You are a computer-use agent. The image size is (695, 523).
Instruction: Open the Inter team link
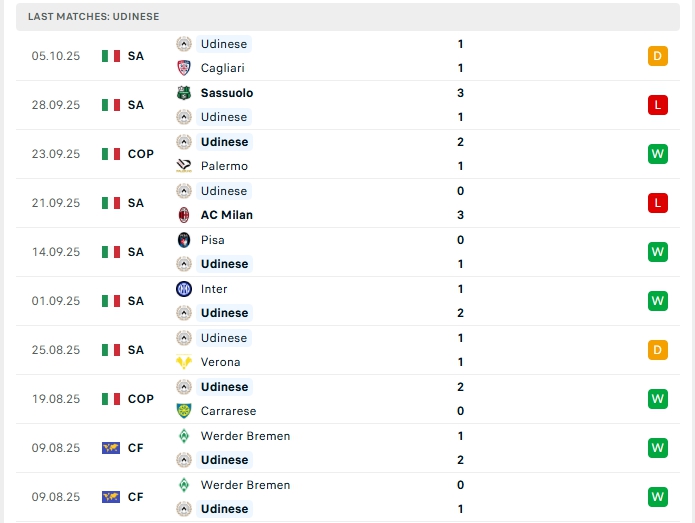(x=214, y=289)
